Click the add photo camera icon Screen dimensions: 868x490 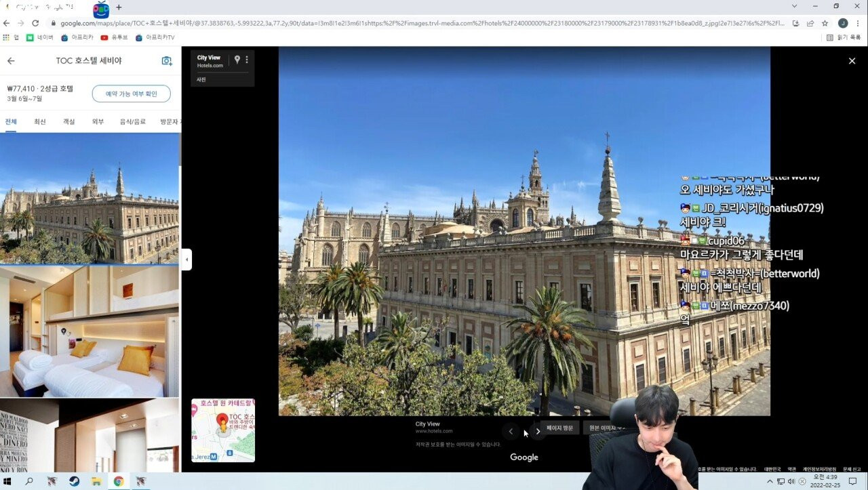click(167, 61)
